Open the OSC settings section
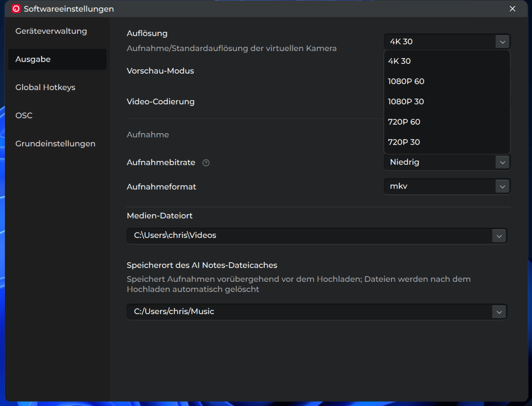 pyautogui.click(x=57, y=115)
